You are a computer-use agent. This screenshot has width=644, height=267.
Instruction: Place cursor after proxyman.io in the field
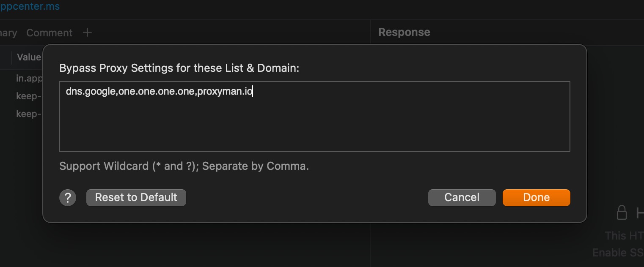253,91
